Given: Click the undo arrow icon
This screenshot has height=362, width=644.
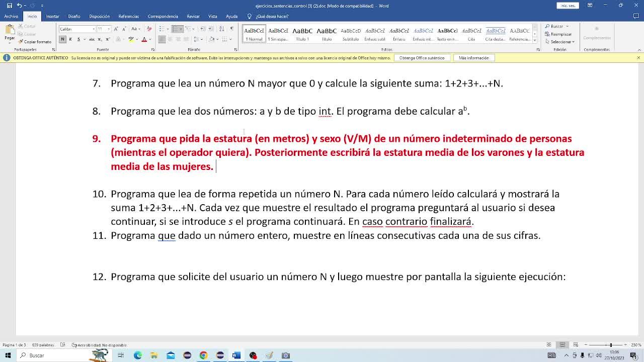Looking at the screenshot, I should click(19, 6).
